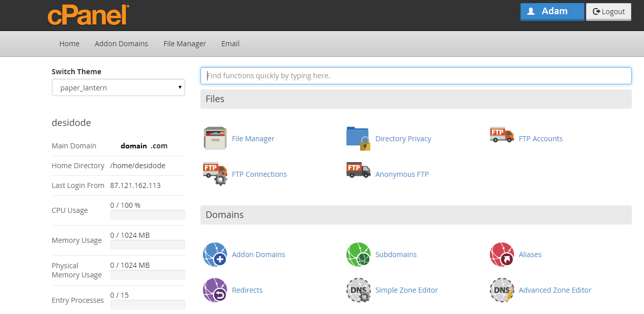Click the CPU Usage progress bar

(148, 215)
